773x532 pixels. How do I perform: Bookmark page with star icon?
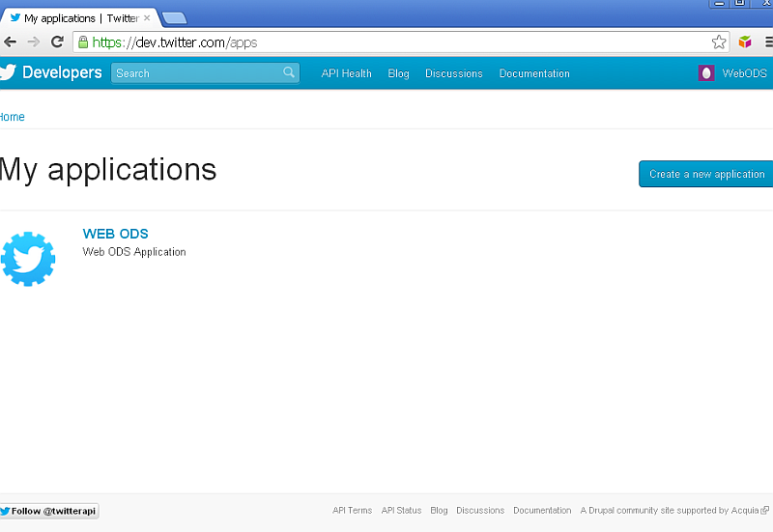[x=719, y=42]
